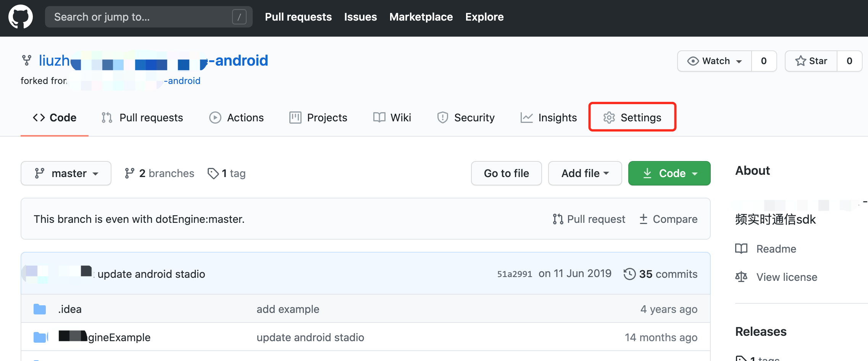Switch to the Settings tab

632,118
